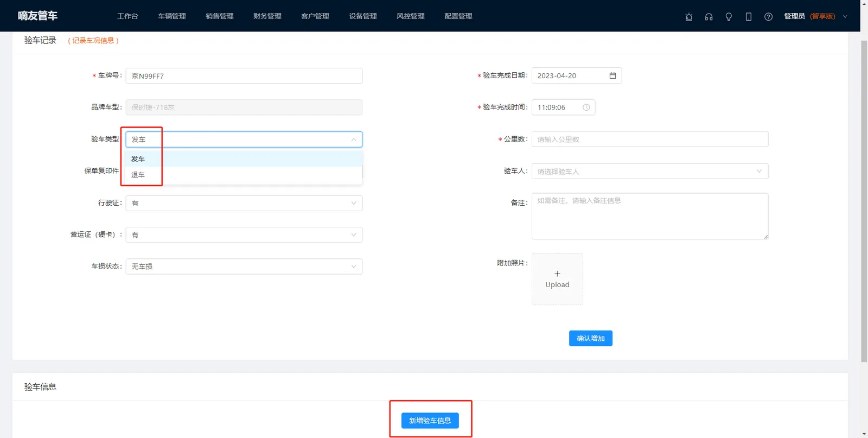This screenshot has width=868, height=438.
Task: Click the 新增验车信息 button
Action: point(430,421)
